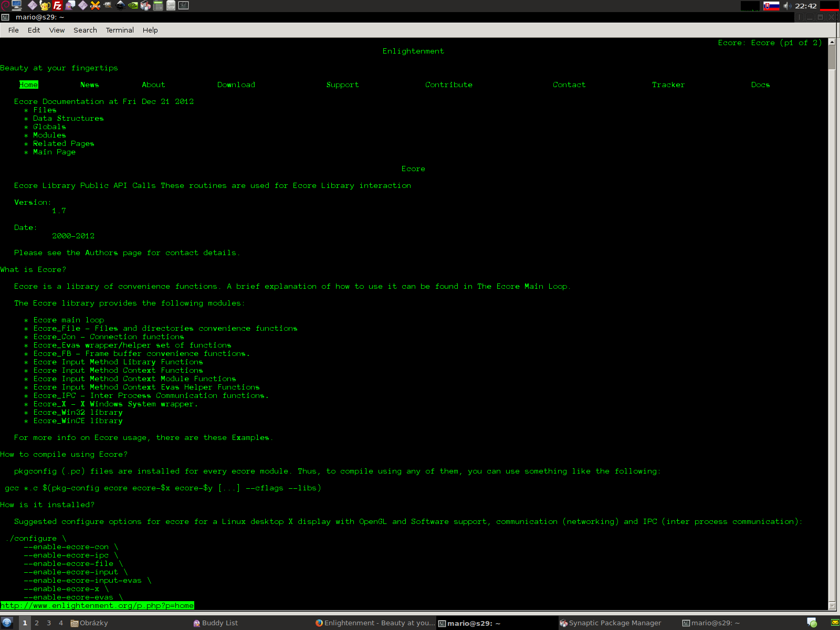Follow the Support link

[x=342, y=85]
